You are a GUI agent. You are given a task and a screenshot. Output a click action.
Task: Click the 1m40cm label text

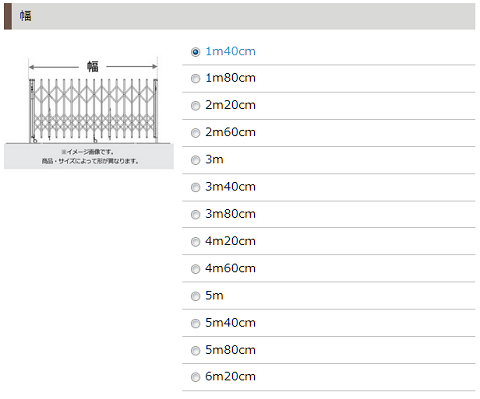tap(230, 51)
